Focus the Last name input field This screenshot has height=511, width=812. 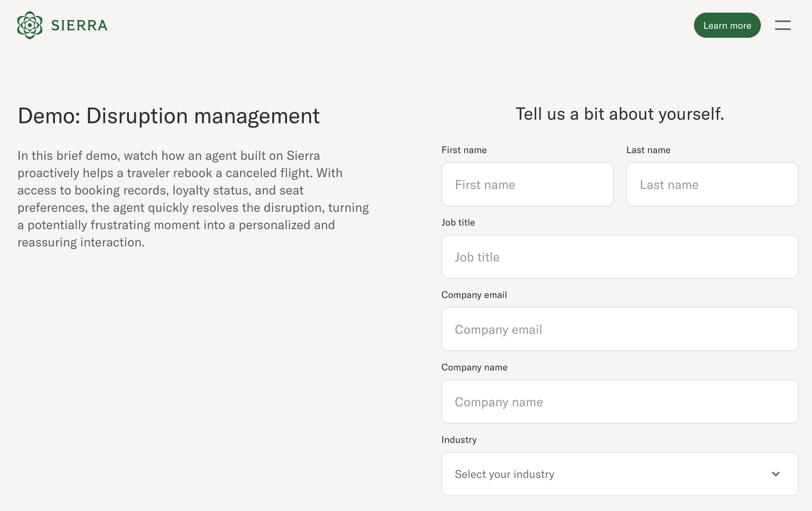pyautogui.click(x=712, y=184)
